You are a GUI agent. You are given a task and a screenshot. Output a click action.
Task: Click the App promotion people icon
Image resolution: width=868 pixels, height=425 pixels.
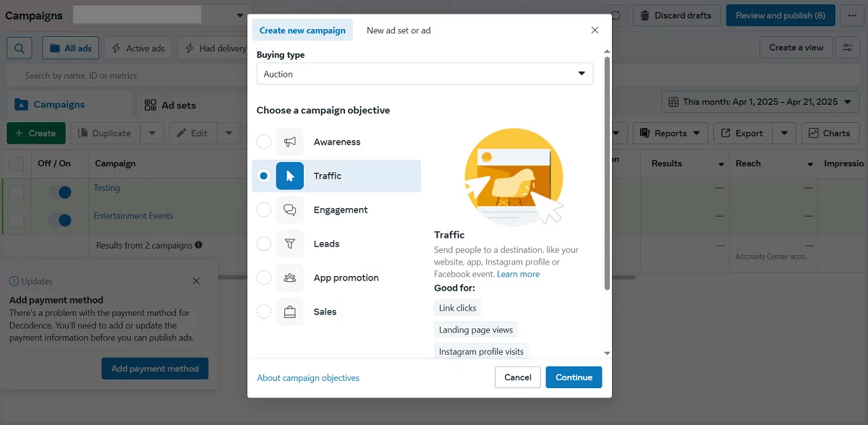coord(290,278)
